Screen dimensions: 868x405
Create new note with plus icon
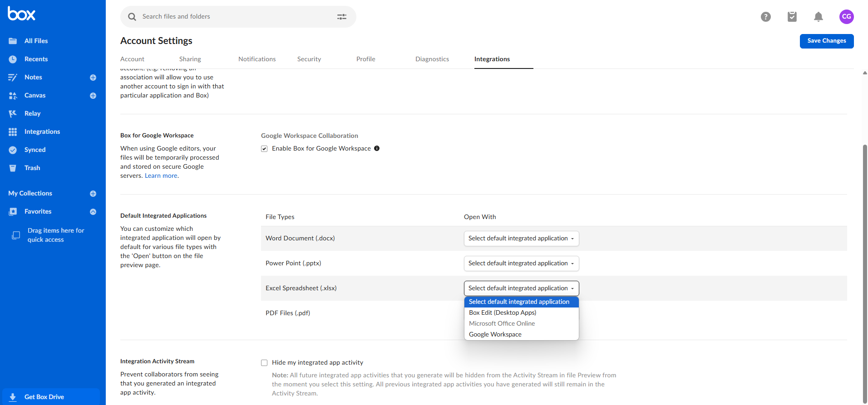click(x=93, y=78)
